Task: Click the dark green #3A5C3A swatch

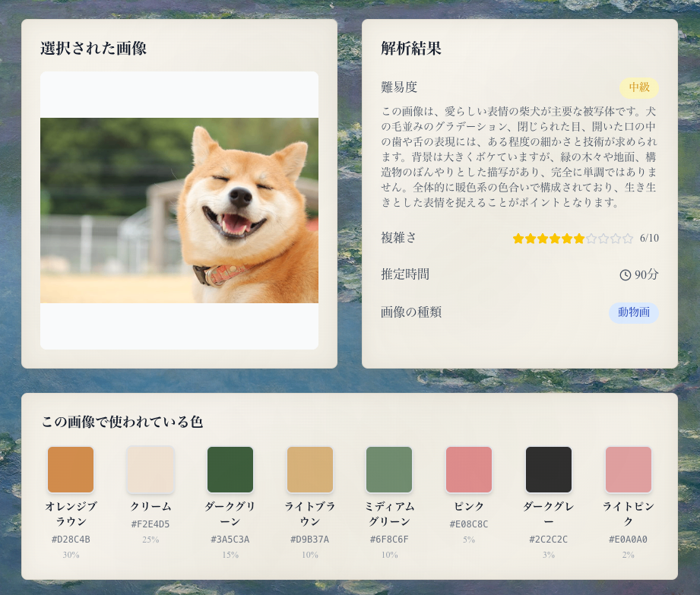Action: click(230, 470)
